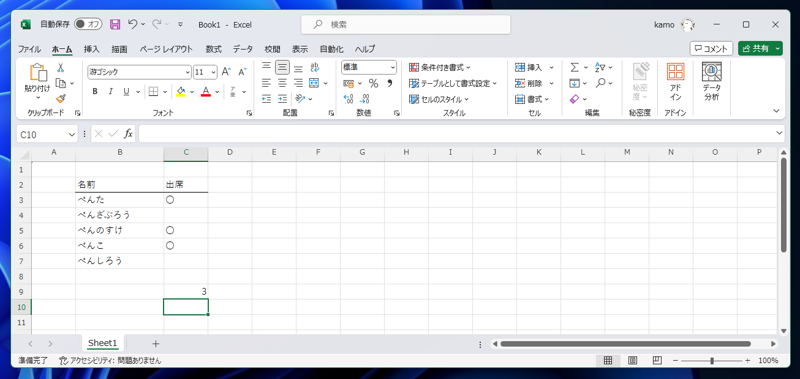Switch to Page Break Preview view
This screenshot has height=379, width=800.
point(658,361)
